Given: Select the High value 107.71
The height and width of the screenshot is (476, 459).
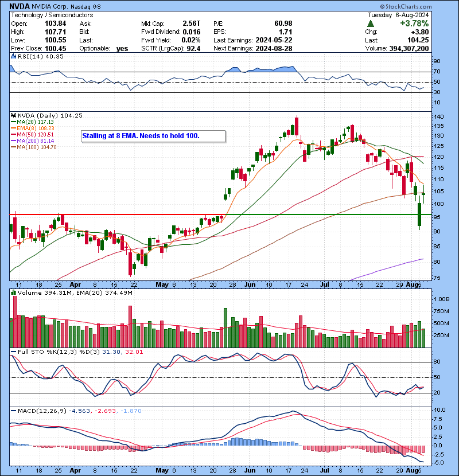Looking at the screenshot, I should (x=55, y=32).
